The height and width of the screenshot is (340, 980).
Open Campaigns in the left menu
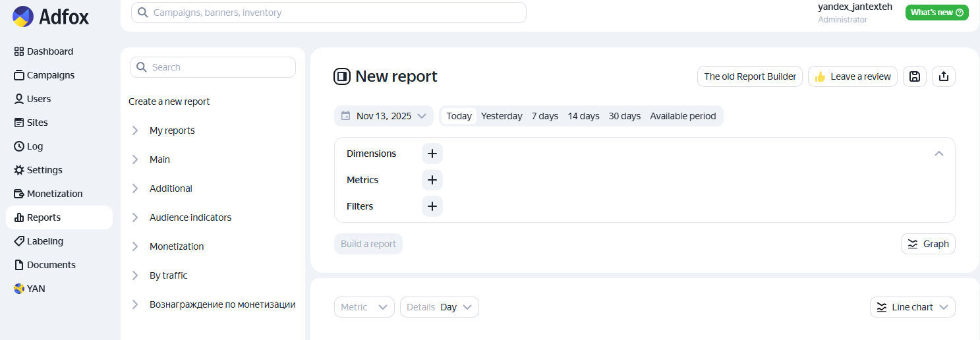click(x=51, y=75)
